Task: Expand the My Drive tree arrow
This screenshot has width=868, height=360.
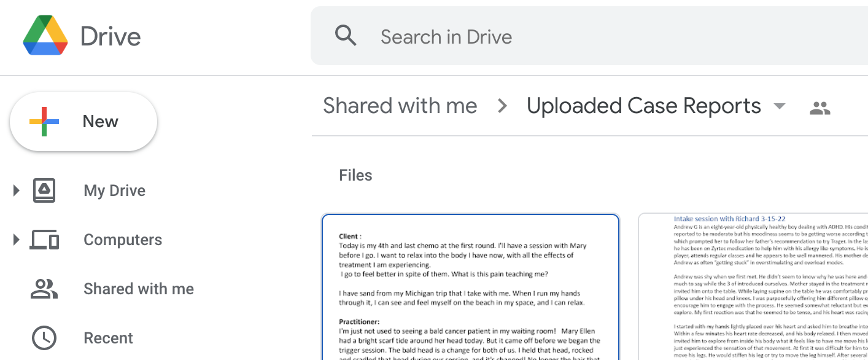Action: pos(16,190)
